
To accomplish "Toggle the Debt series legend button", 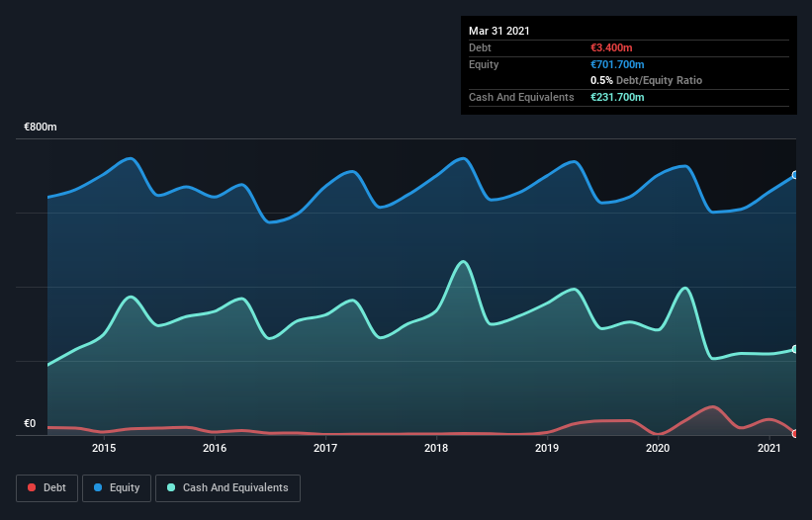I will click(46, 488).
